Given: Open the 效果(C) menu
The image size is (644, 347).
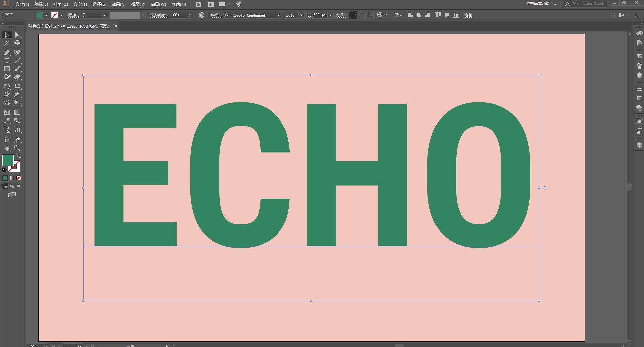Looking at the screenshot, I should 118,4.
